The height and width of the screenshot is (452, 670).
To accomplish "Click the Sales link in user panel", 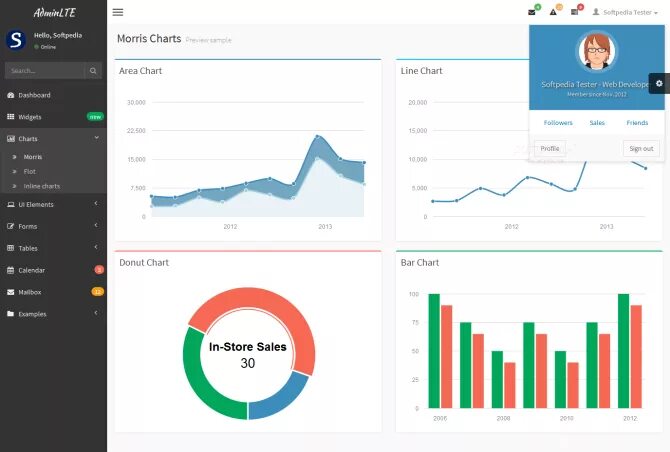I will [597, 123].
